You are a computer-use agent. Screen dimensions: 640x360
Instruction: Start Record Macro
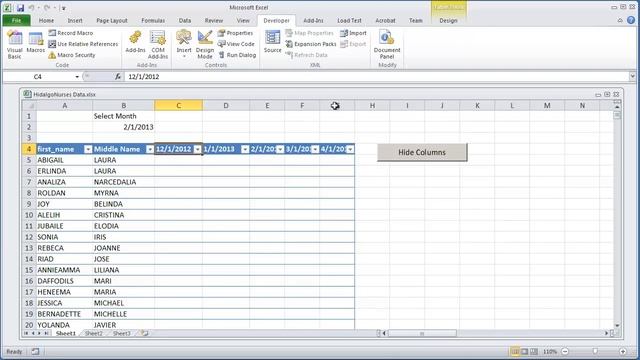[71, 33]
